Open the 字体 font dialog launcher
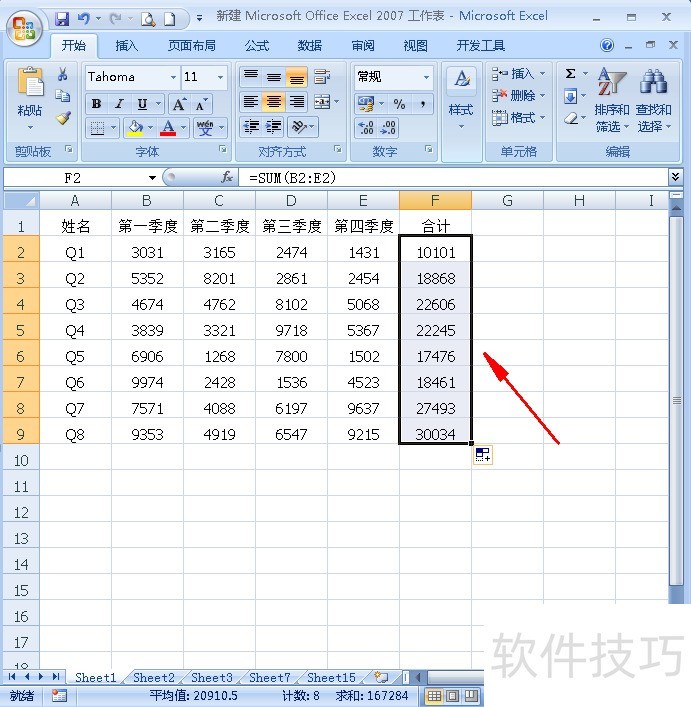 tap(222, 149)
